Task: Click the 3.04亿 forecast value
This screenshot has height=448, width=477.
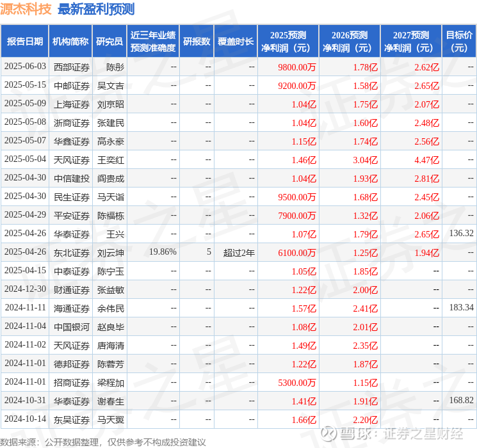Action: point(366,160)
